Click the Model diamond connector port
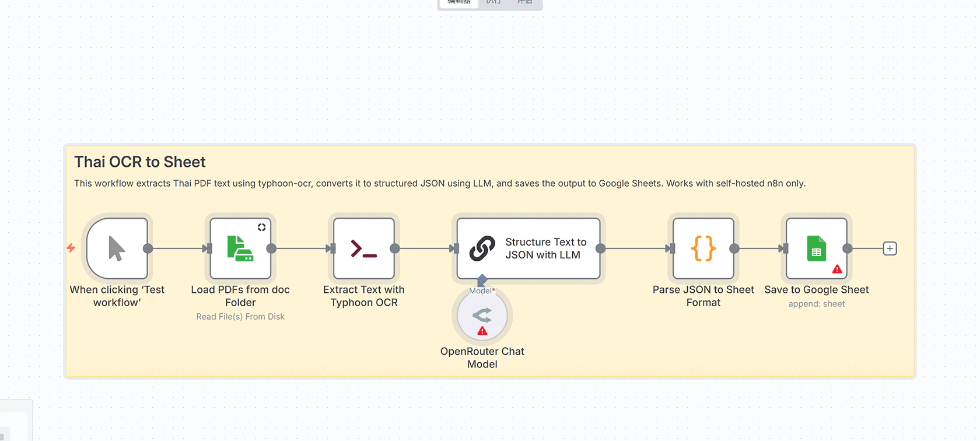This screenshot has height=441, width=980. click(482, 280)
